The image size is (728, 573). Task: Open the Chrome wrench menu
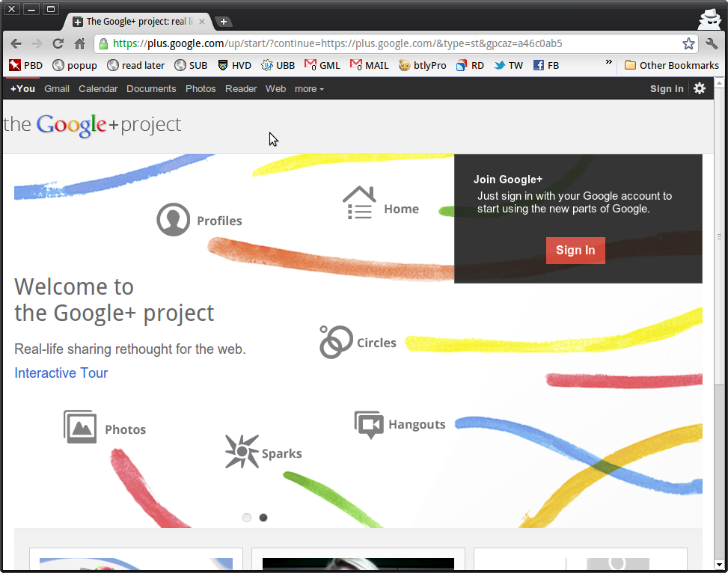(x=712, y=43)
